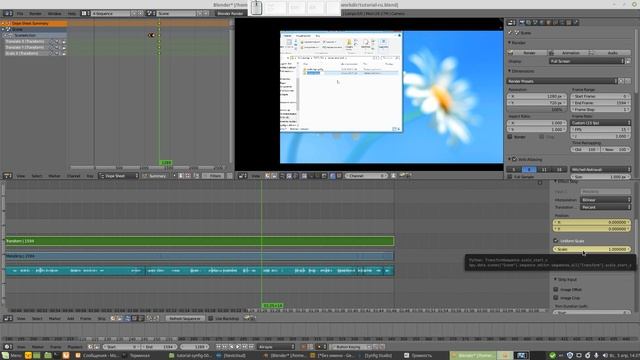Select anti-aliasing samples 8
The image size is (640, 360).
coord(529,169)
